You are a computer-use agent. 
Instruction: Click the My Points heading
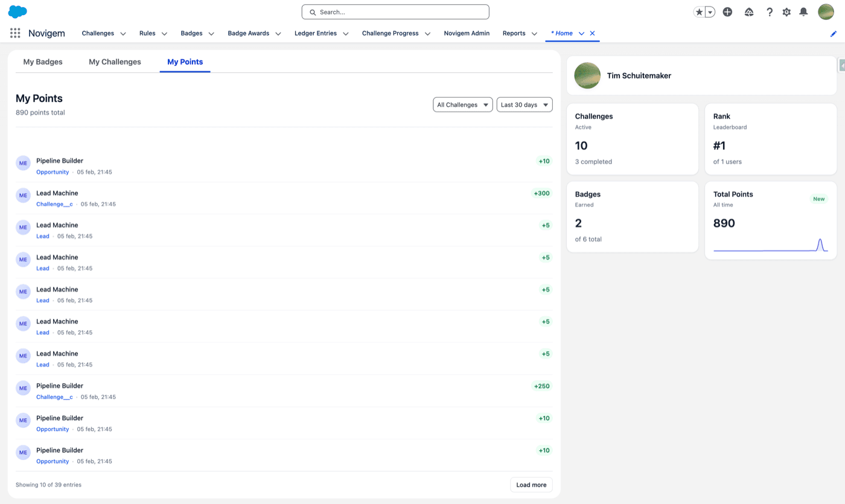click(39, 98)
